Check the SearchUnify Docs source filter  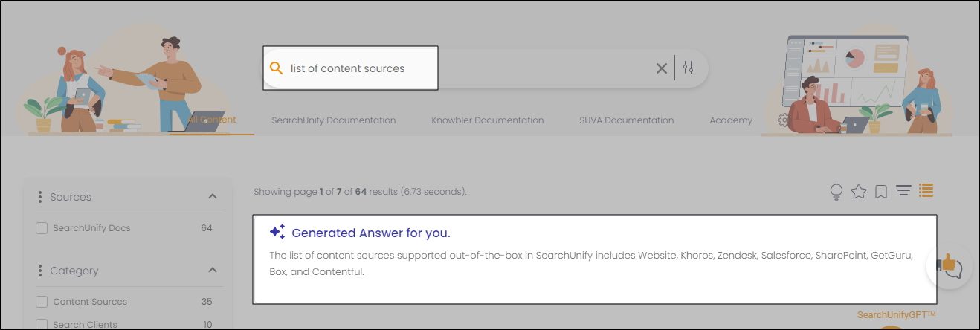[42, 228]
